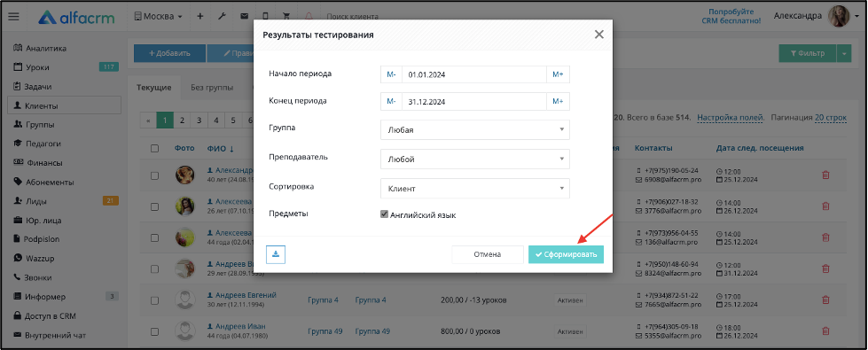
Task: Click the download icon in dialog footer
Action: 276,254
